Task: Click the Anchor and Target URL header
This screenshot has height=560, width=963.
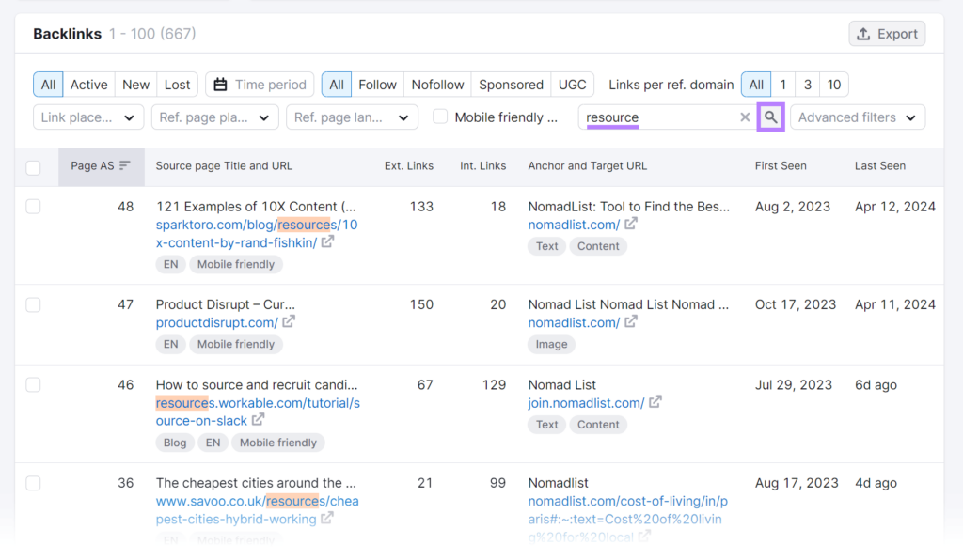Action: point(587,165)
